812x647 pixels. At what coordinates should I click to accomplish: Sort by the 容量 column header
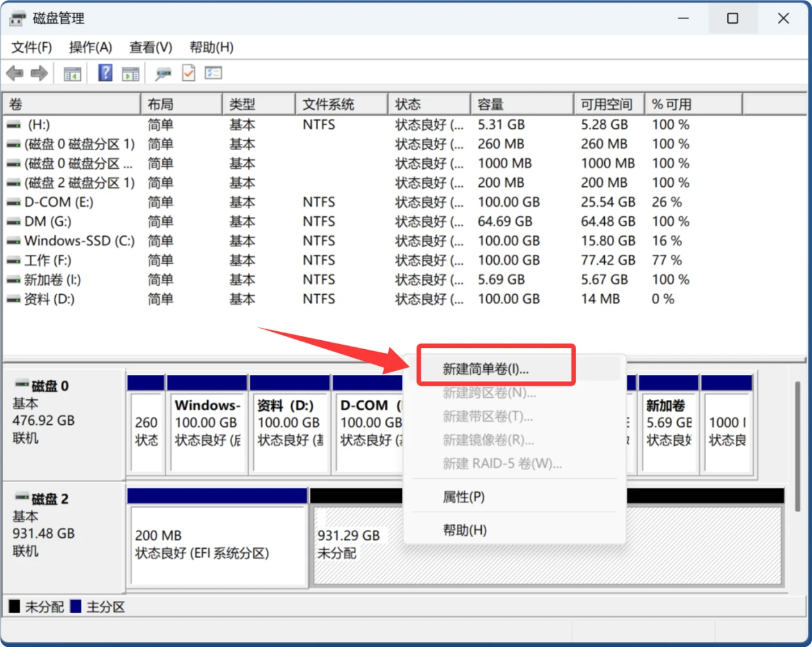(x=522, y=104)
